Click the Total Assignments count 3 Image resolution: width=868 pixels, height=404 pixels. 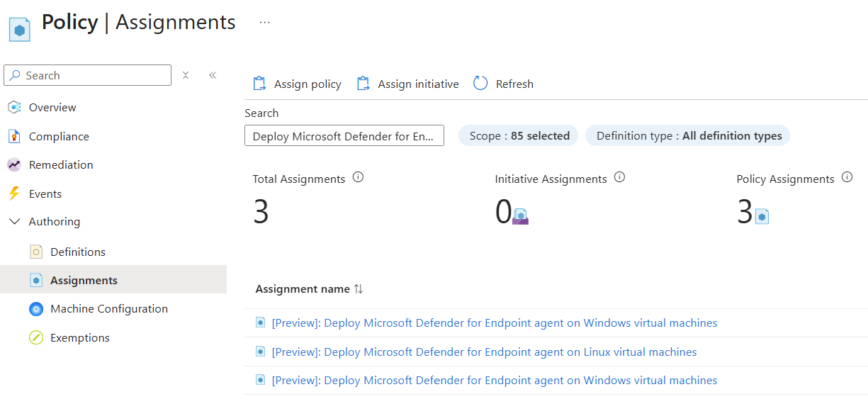[261, 212]
